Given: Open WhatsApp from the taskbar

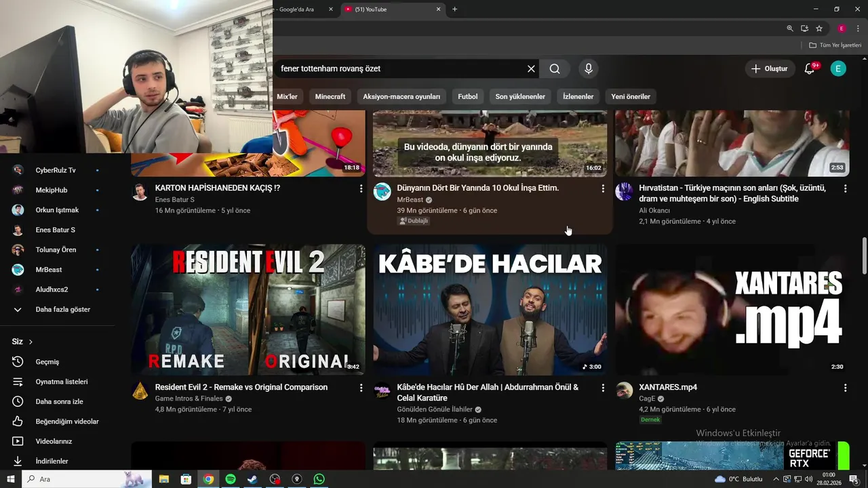Looking at the screenshot, I should tap(319, 479).
